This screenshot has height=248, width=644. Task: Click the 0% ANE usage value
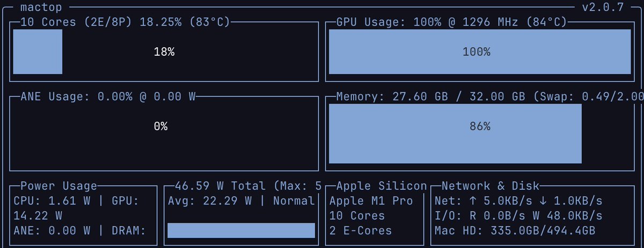160,126
